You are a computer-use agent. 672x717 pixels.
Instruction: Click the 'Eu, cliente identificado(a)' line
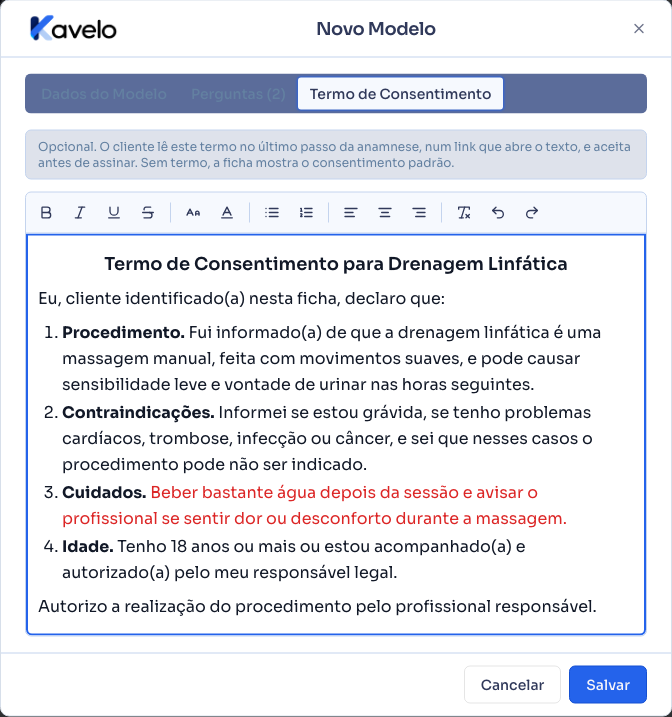pos(241,299)
